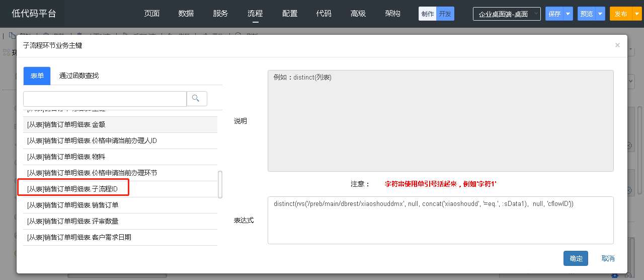Expand the 保存 dropdown arrow
This screenshot has height=280, width=644.
pyautogui.click(x=569, y=14)
